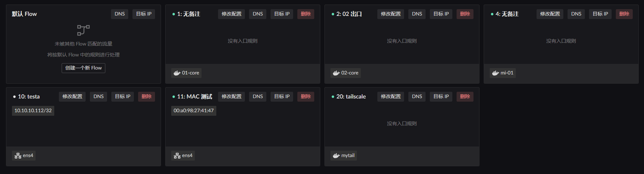Click the Docker icon beside mytail

pyautogui.click(x=336, y=156)
